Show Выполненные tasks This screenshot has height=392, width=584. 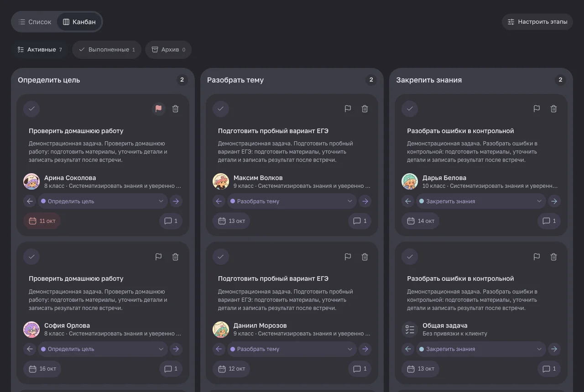coord(107,50)
